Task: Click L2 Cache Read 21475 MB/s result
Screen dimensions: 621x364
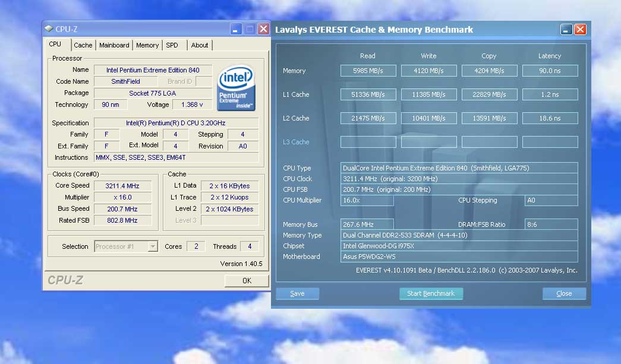Action: click(x=368, y=118)
